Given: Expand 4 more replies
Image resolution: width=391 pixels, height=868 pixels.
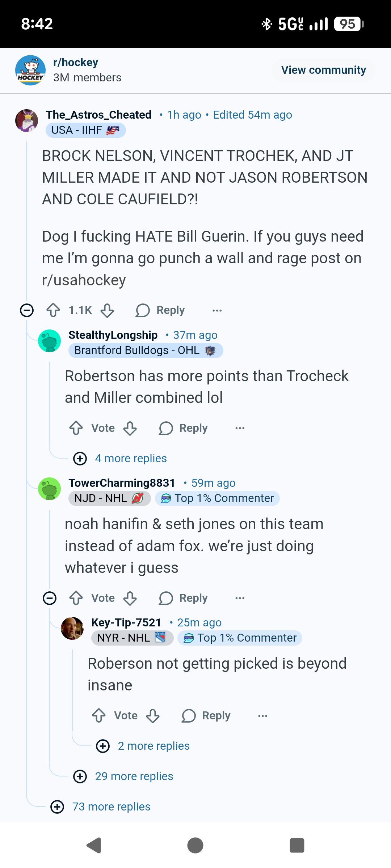Looking at the screenshot, I should (x=131, y=459).
